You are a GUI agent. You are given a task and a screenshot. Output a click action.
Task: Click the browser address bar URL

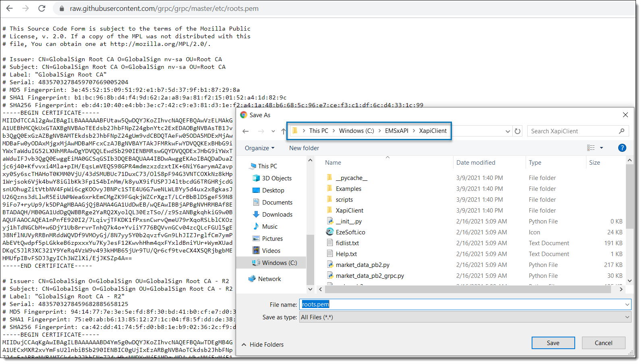click(x=164, y=8)
